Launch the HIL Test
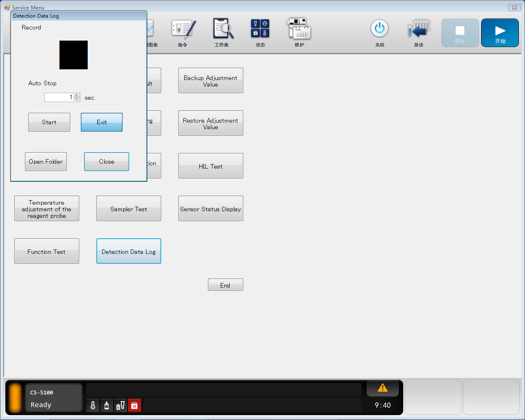Viewport: 525px width, 420px height. coord(210,166)
